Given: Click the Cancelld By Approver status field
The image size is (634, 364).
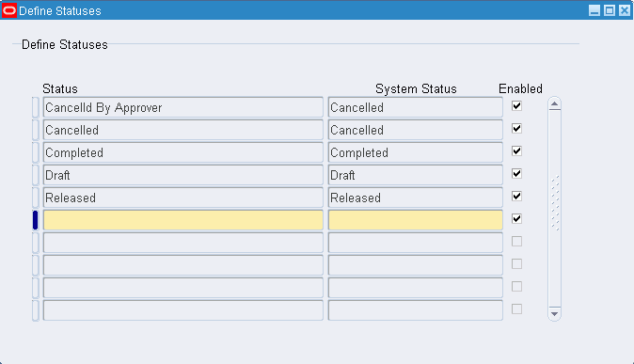Looking at the screenshot, I should pos(183,107).
